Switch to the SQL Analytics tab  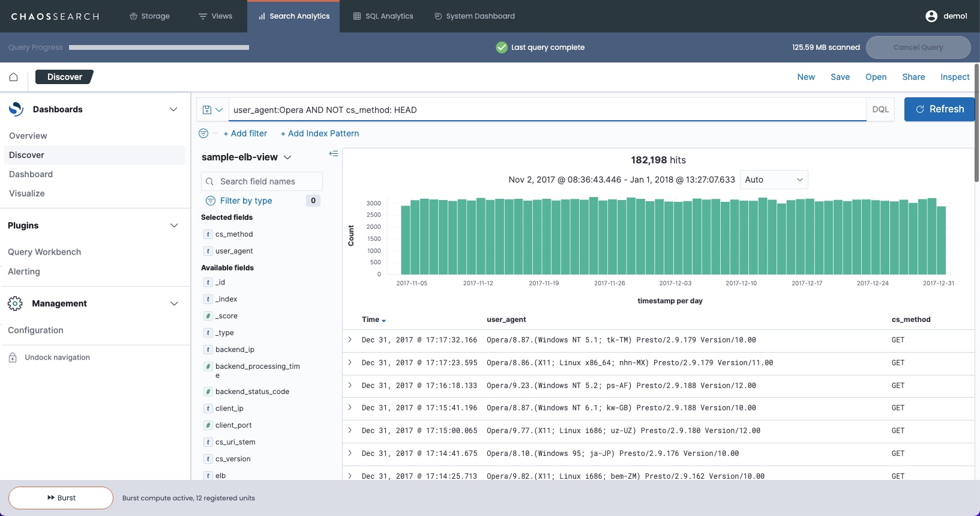pos(383,16)
